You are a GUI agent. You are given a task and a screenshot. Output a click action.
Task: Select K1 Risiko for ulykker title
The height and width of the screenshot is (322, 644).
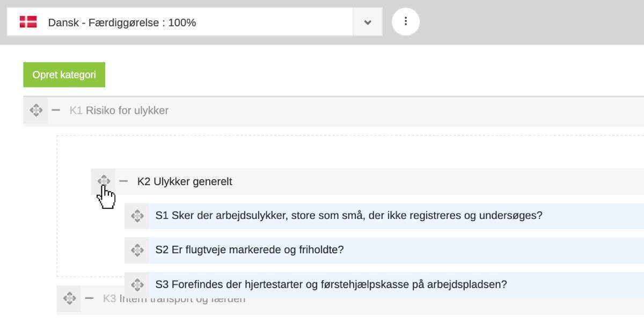tap(119, 111)
